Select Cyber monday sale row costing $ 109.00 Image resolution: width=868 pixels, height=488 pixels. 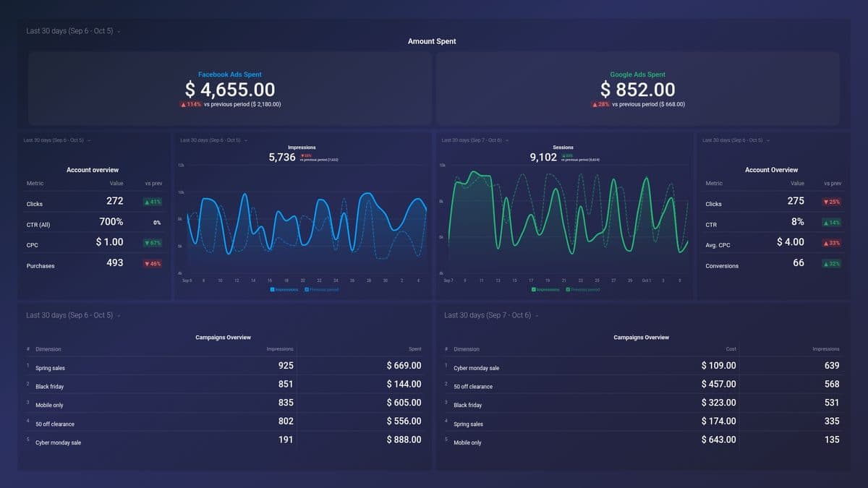coord(642,366)
